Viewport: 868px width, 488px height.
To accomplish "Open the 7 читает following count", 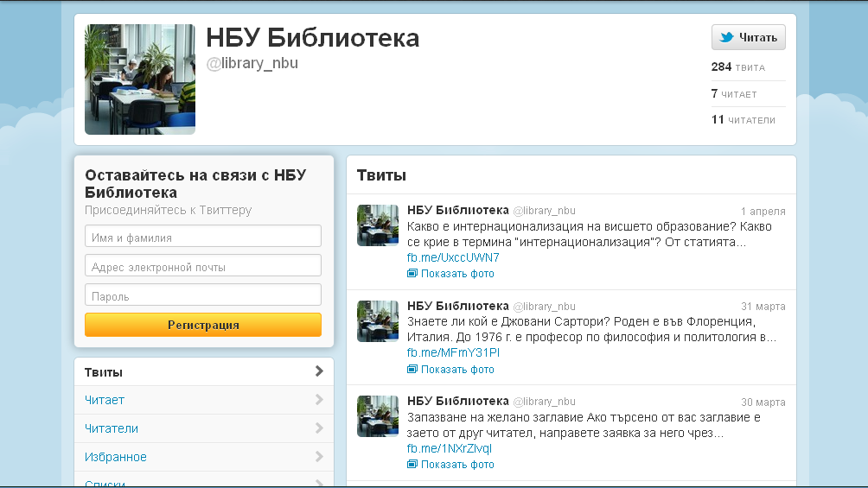I will click(734, 93).
